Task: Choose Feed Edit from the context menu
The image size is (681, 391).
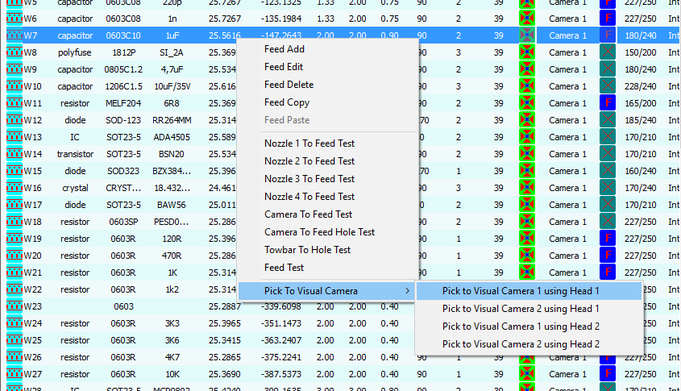Action: tap(284, 67)
